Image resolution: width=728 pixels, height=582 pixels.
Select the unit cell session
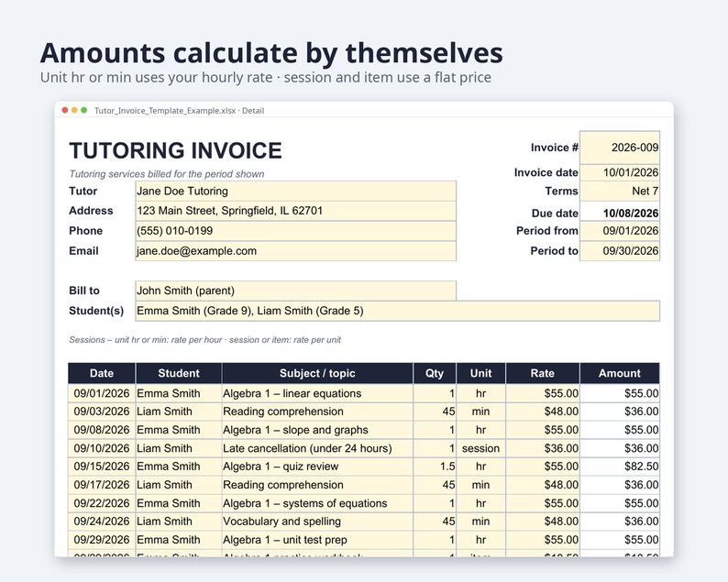point(481,448)
